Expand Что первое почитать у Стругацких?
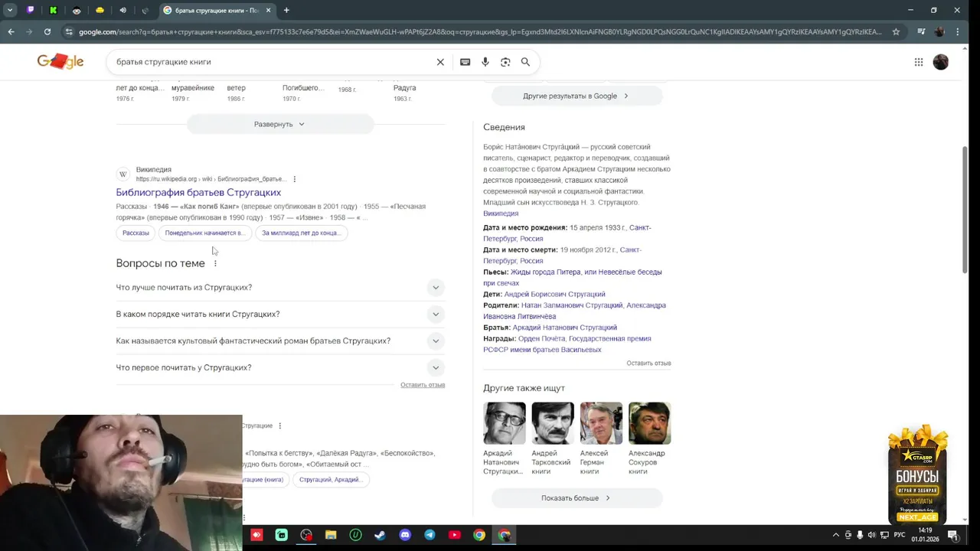The width and height of the screenshot is (980, 551). tap(280, 367)
